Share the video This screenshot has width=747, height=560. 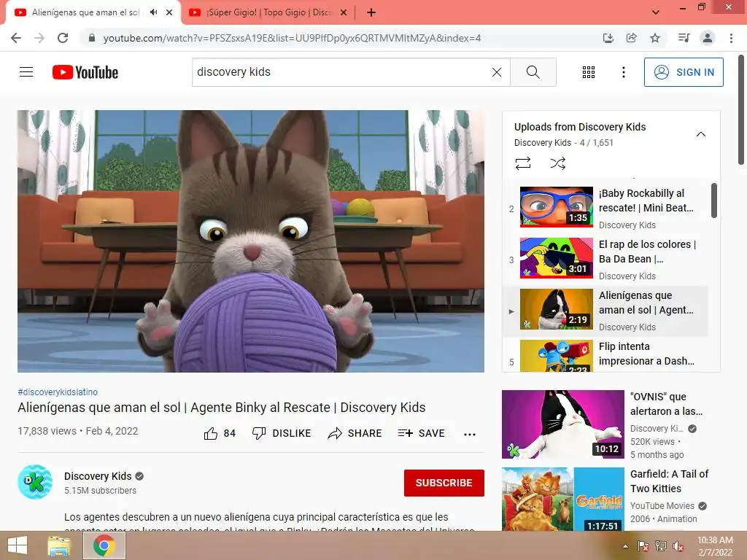[355, 433]
